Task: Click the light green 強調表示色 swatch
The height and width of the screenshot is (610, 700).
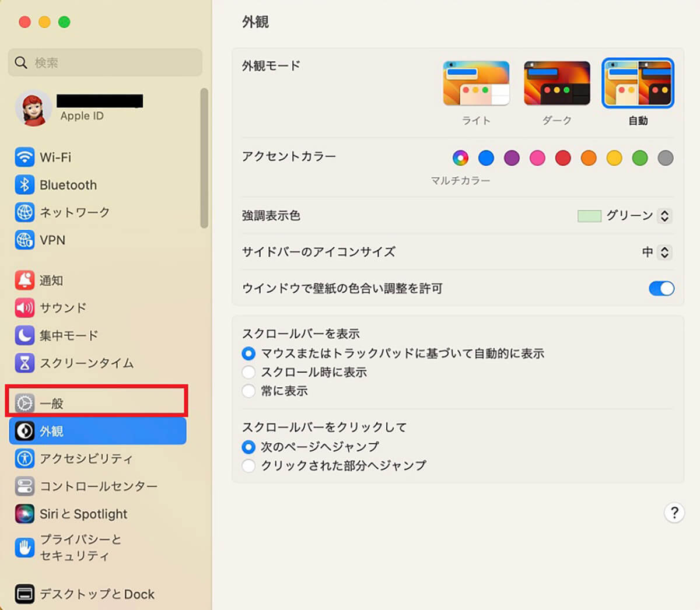Action: pos(589,216)
